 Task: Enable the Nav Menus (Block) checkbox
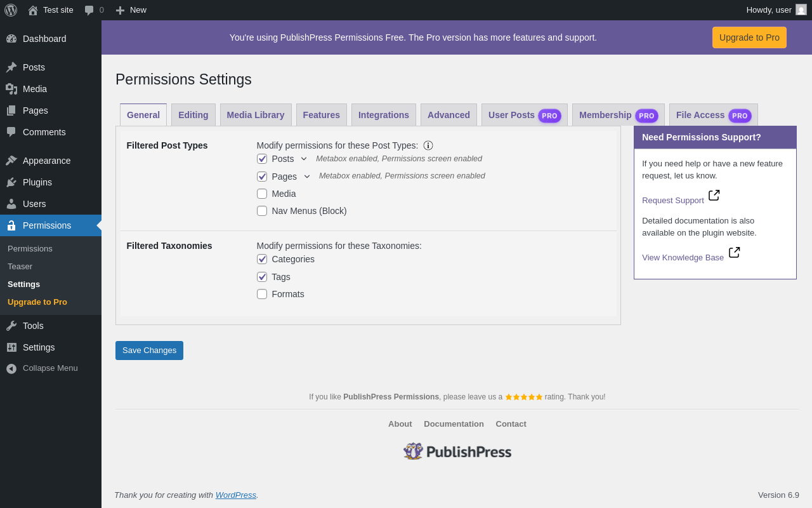coord(262,211)
